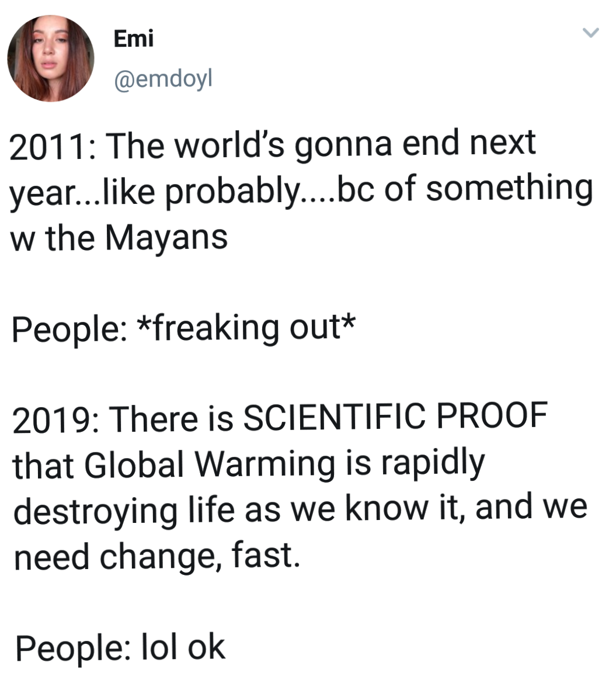The image size is (616, 690).
Task: Open the display name Emi
Action: pyautogui.click(x=133, y=39)
